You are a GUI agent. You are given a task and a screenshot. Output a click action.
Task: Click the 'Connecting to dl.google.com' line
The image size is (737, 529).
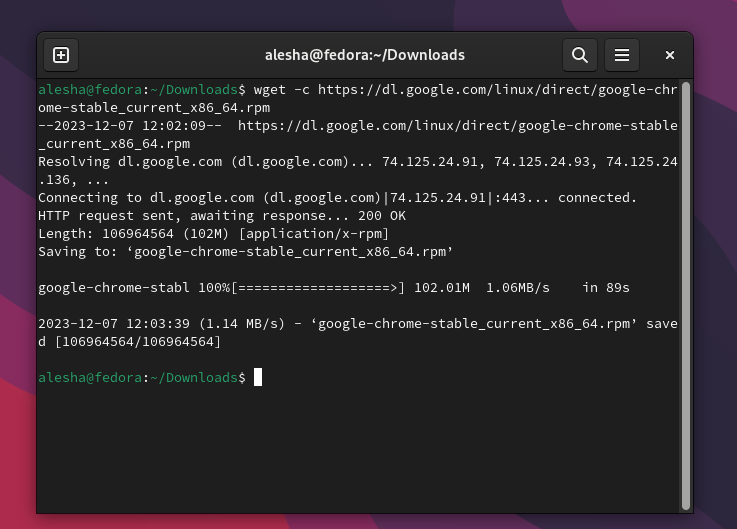(x=337, y=197)
